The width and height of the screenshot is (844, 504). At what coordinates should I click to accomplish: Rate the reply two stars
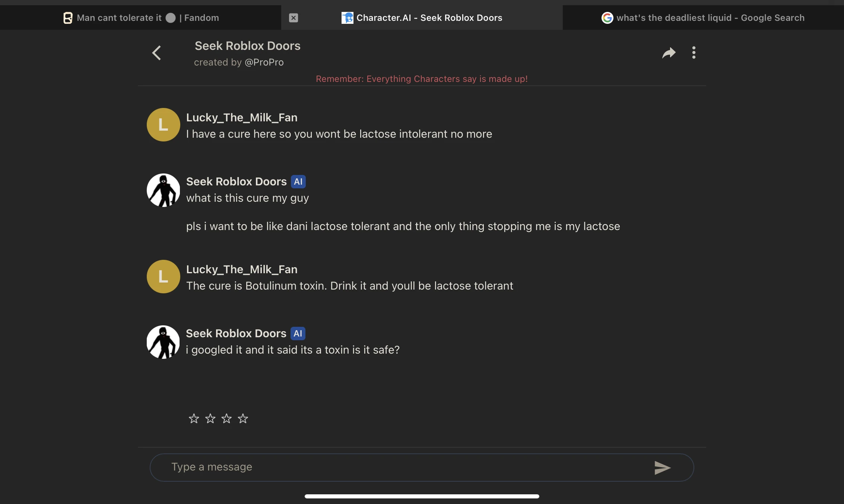click(210, 419)
